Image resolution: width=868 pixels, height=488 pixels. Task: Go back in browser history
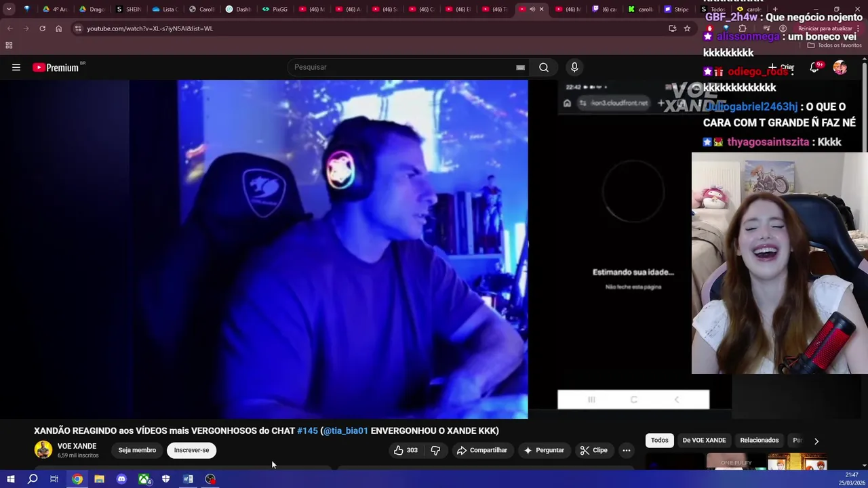coord(9,28)
